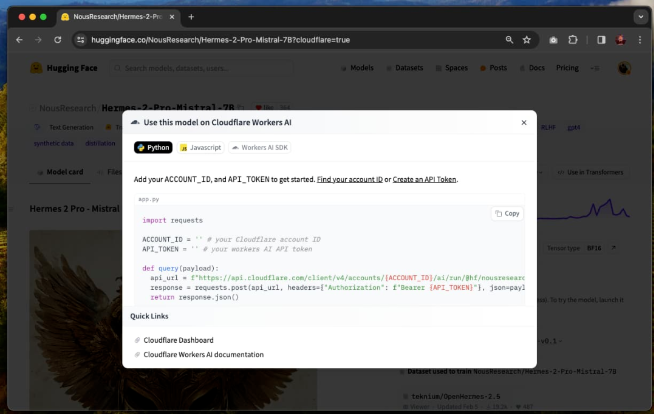
Task: Switch to the Javascript tab
Action: (200, 147)
